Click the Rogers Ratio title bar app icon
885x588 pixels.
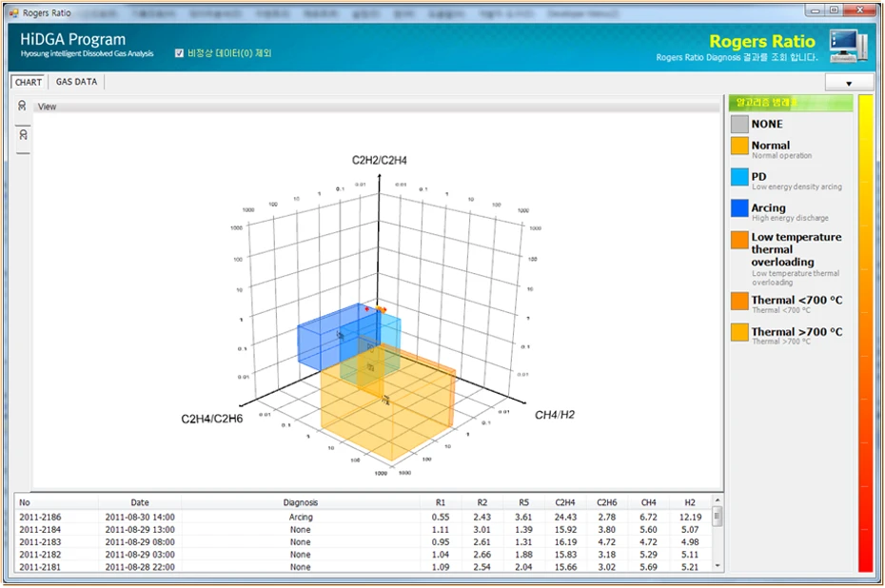(x=13, y=12)
